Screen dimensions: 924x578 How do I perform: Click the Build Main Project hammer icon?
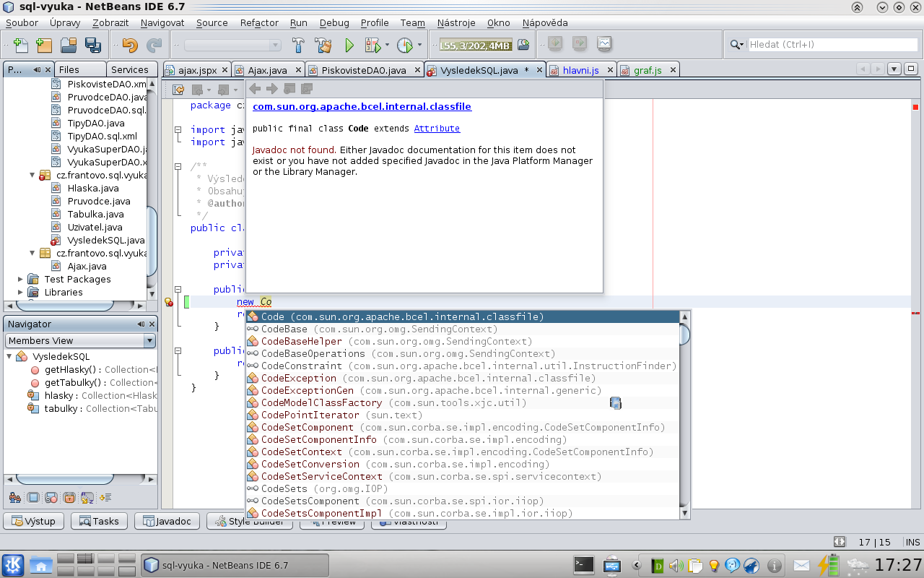(298, 45)
